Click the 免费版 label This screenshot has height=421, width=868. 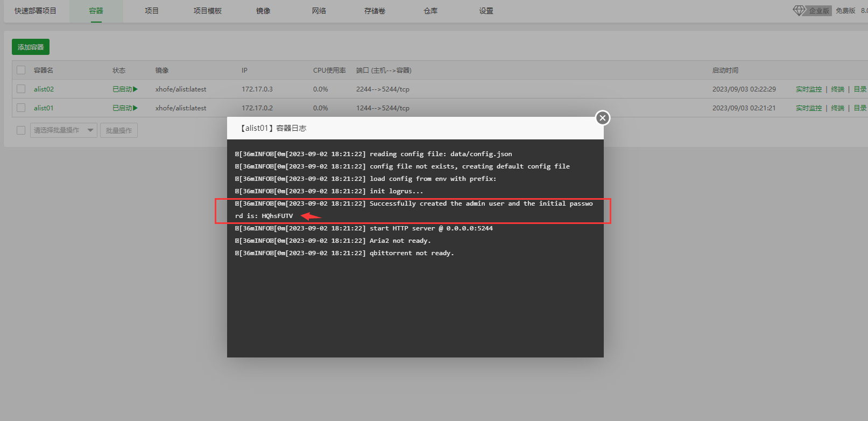845,11
